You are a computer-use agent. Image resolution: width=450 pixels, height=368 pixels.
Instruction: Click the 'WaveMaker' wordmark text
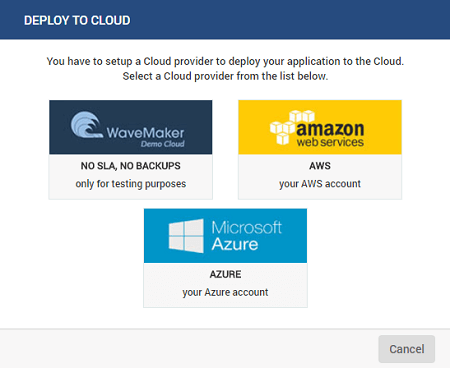(145, 133)
